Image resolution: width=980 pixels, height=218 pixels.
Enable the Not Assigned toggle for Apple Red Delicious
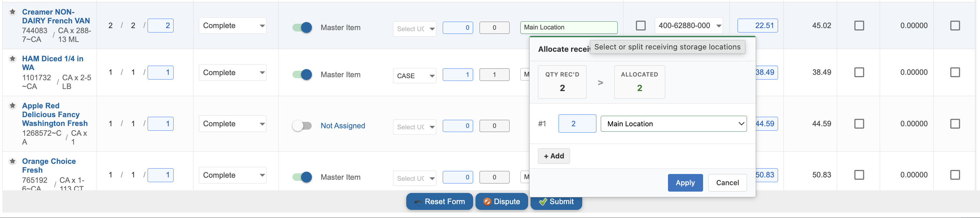point(302,126)
